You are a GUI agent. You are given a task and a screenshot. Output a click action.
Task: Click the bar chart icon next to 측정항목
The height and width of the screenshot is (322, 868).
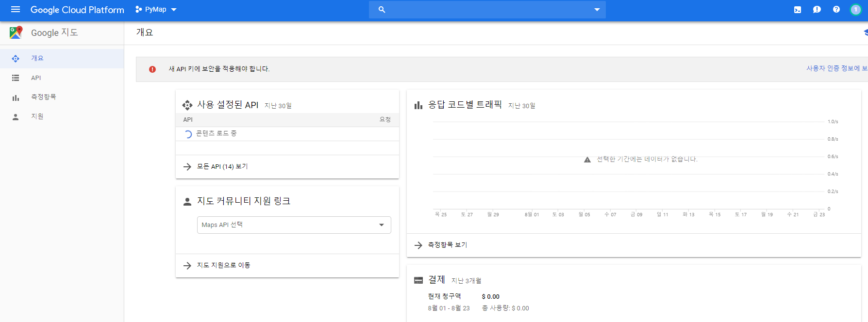pos(16,97)
